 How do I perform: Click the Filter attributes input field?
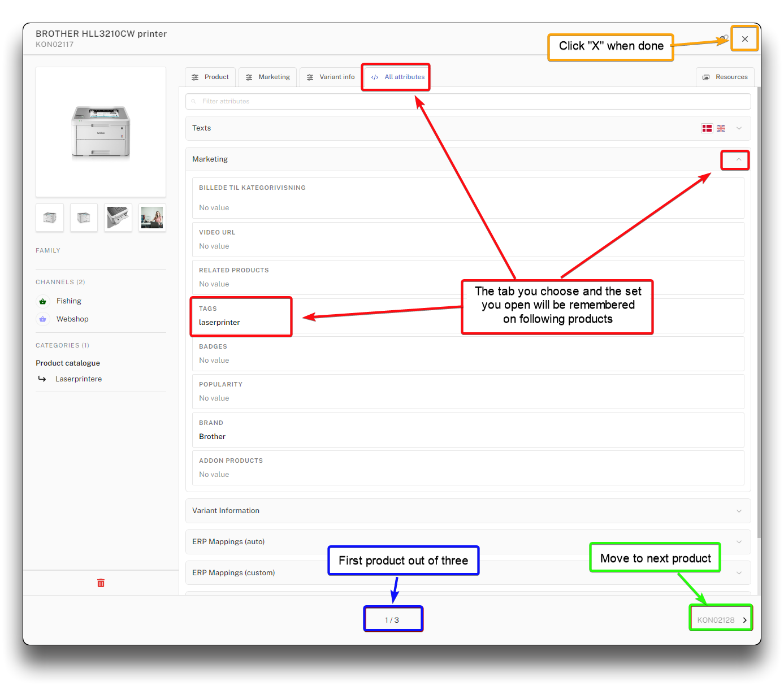click(469, 102)
